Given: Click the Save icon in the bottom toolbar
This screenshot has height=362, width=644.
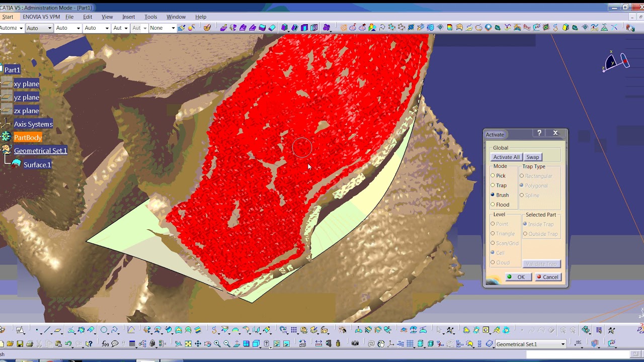Looking at the screenshot, I should coord(20,344).
